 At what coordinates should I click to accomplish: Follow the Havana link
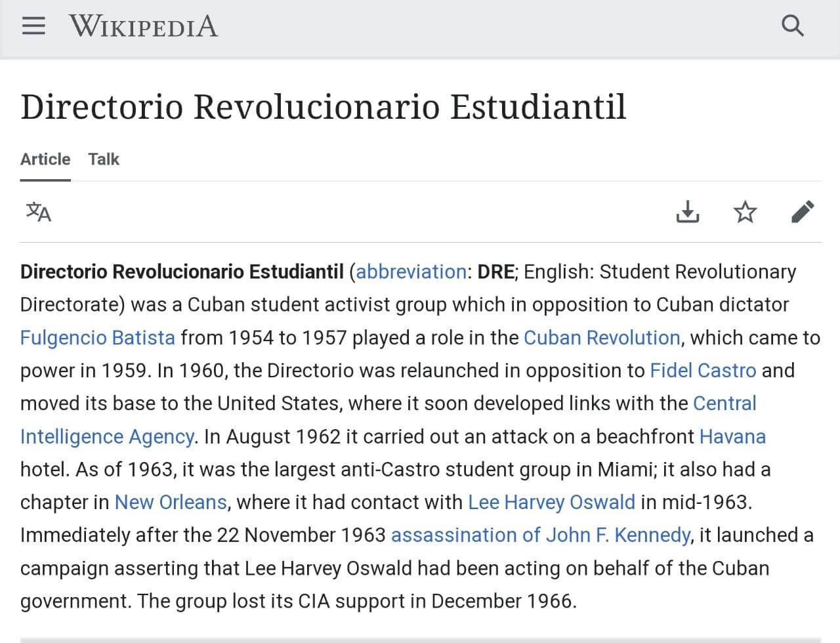[x=732, y=436]
